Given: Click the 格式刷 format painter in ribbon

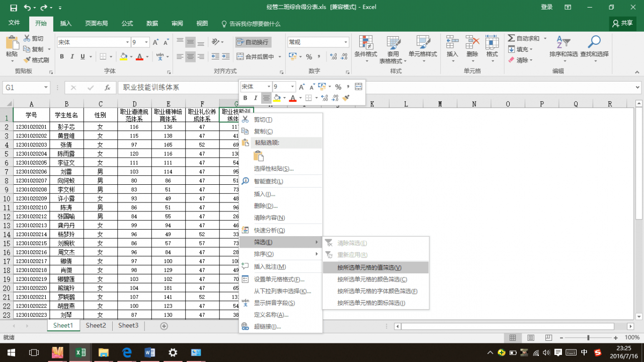Looking at the screenshot, I should (36, 60).
